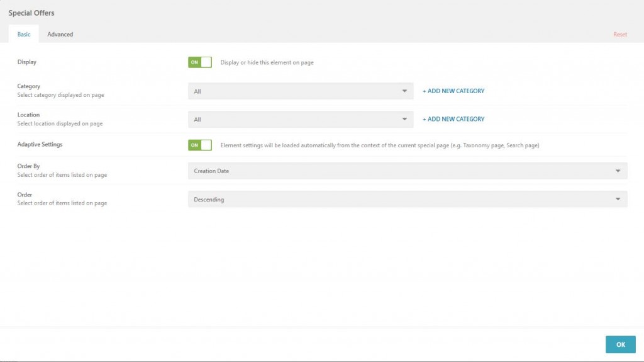Open the Location dropdown

tap(301, 119)
